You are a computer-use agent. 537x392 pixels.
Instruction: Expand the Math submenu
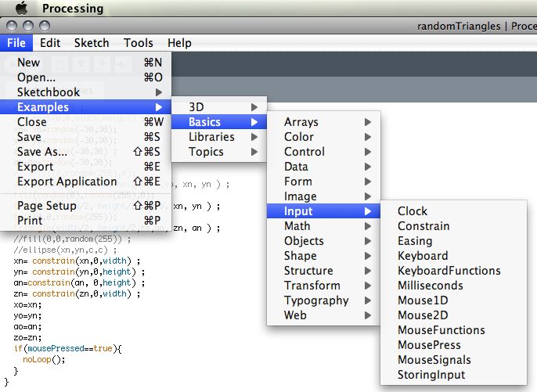(x=323, y=226)
